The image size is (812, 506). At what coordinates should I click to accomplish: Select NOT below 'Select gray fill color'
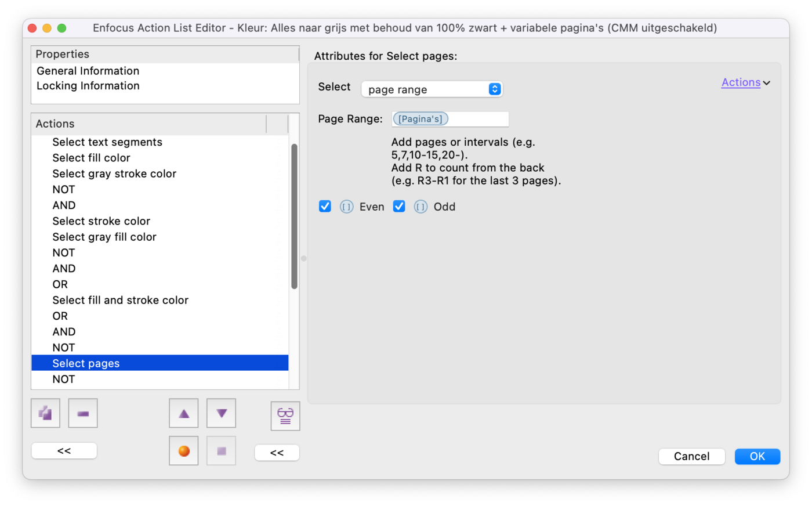pyautogui.click(x=160, y=252)
